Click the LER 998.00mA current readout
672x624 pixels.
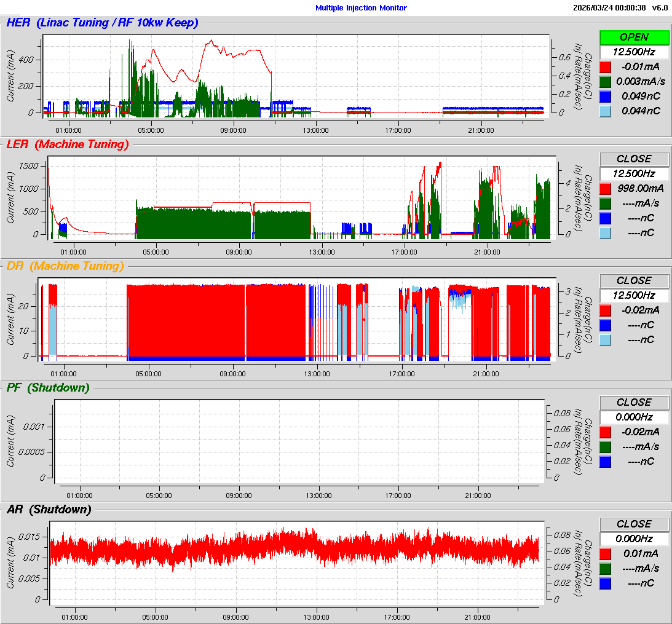(639, 188)
